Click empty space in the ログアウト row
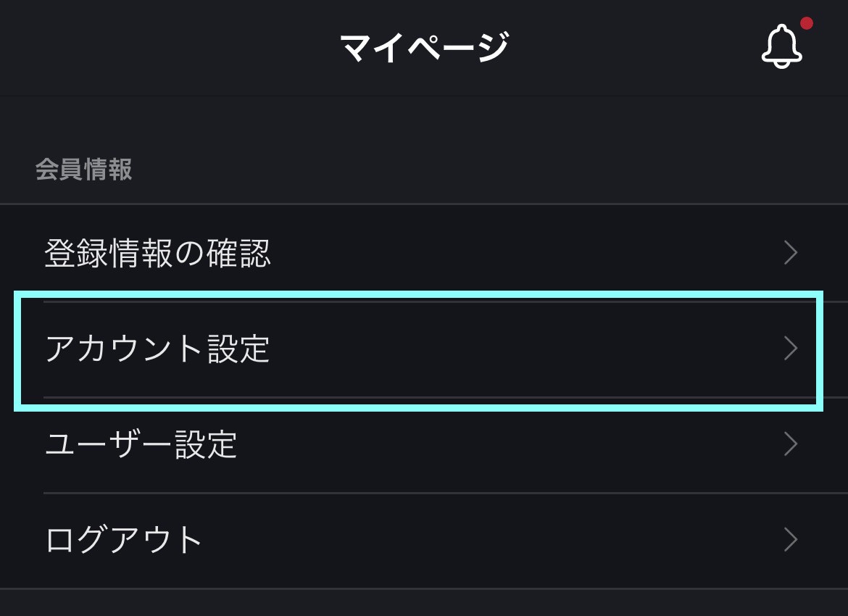 (487, 541)
